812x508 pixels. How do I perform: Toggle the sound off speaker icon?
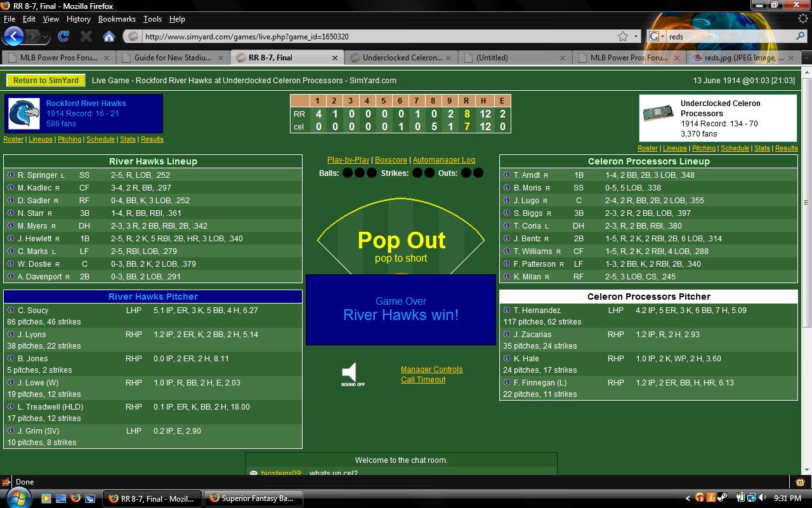coord(353,374)
